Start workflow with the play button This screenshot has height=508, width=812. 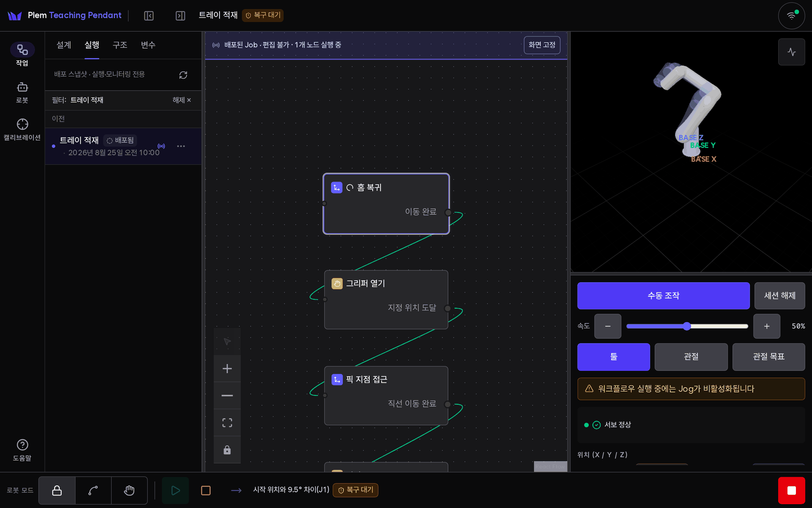tap(176, 490)
